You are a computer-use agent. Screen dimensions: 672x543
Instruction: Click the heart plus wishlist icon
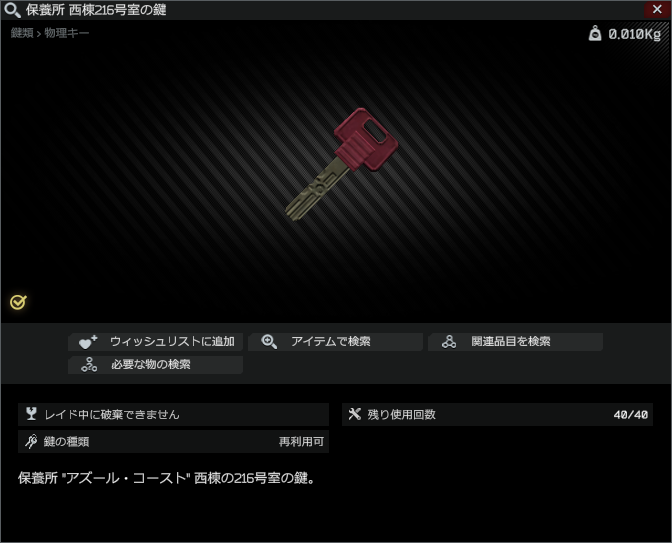click(x=88, y=342)
